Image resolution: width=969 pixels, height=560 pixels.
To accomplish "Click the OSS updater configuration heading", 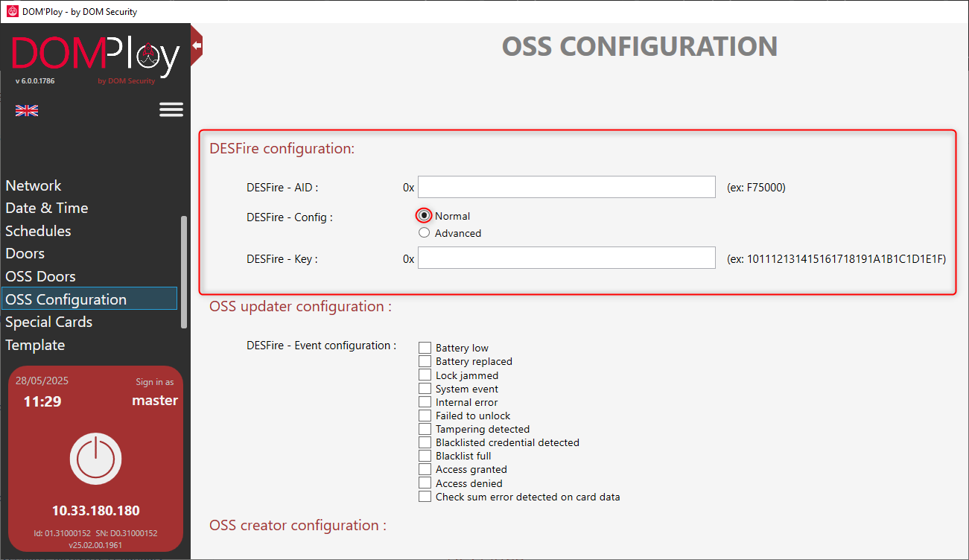I will pyautogui.click(x=300, y=307).
